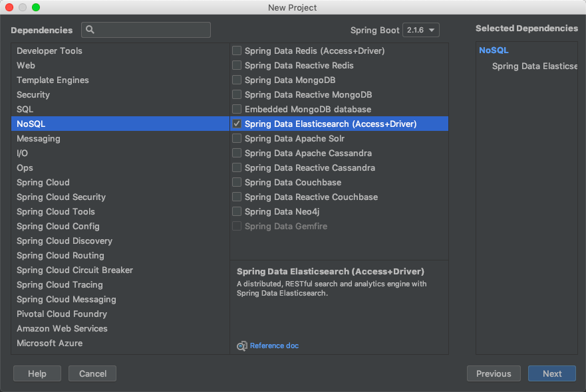Select Spring Cloud Routing category
This screenshot has height=392, width=586.
coord(120,255)
